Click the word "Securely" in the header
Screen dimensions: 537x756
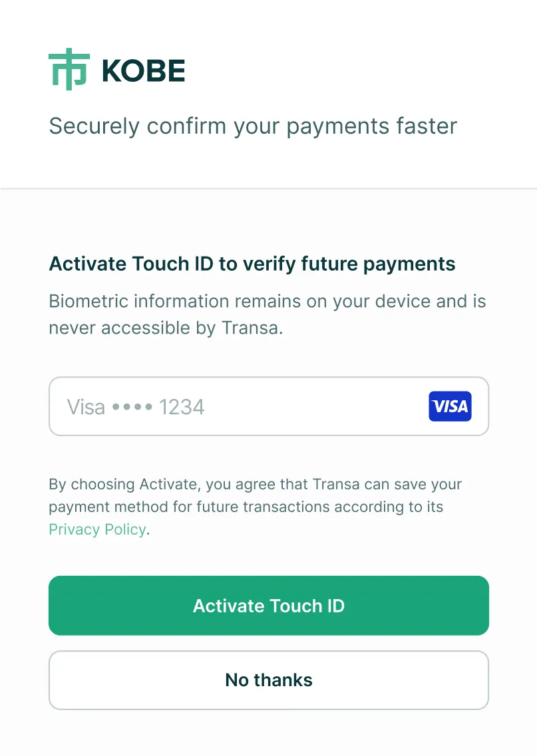[x=94, y=126]
